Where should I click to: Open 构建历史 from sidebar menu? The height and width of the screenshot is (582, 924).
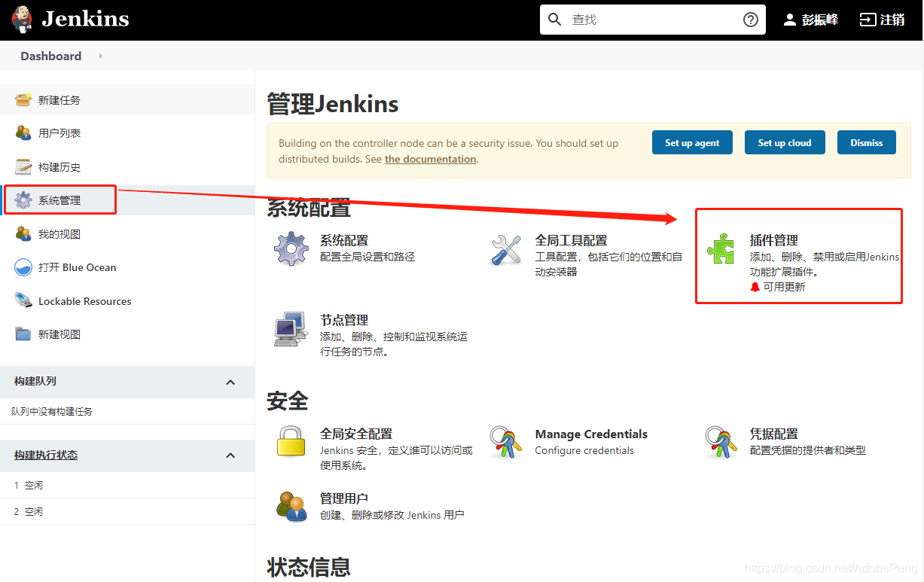[x=59, y=167]
